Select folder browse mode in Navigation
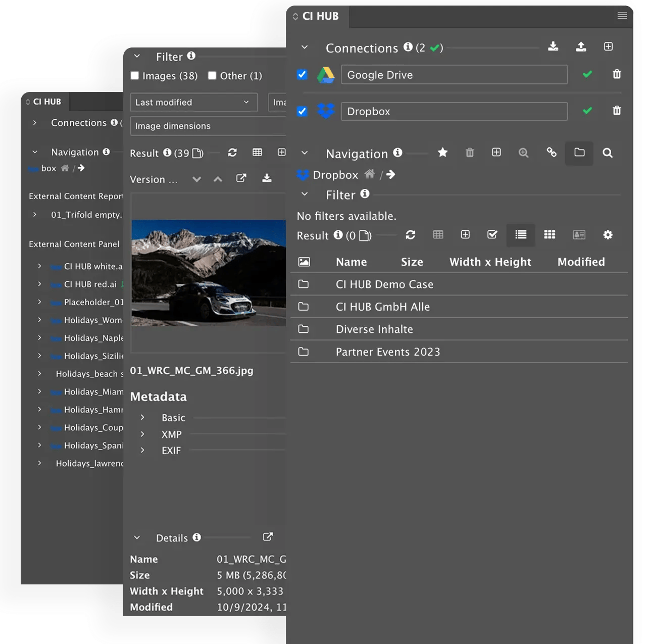The image size is (649, 644). (x=579, y=152)
